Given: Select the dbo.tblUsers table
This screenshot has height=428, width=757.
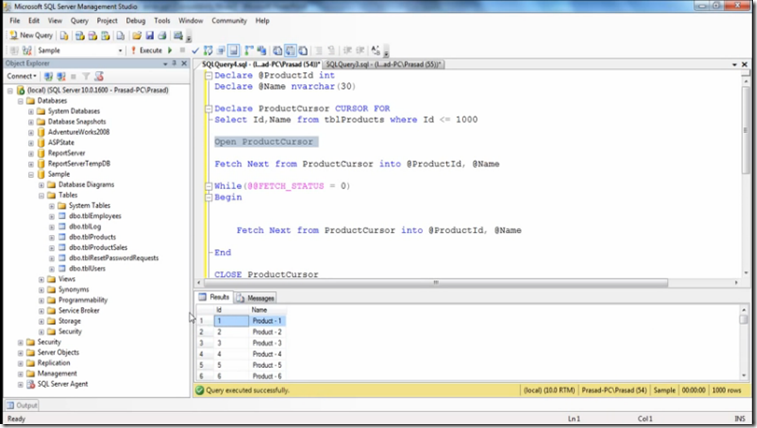Looking at the screenshot, I should (x=87, y=269).
